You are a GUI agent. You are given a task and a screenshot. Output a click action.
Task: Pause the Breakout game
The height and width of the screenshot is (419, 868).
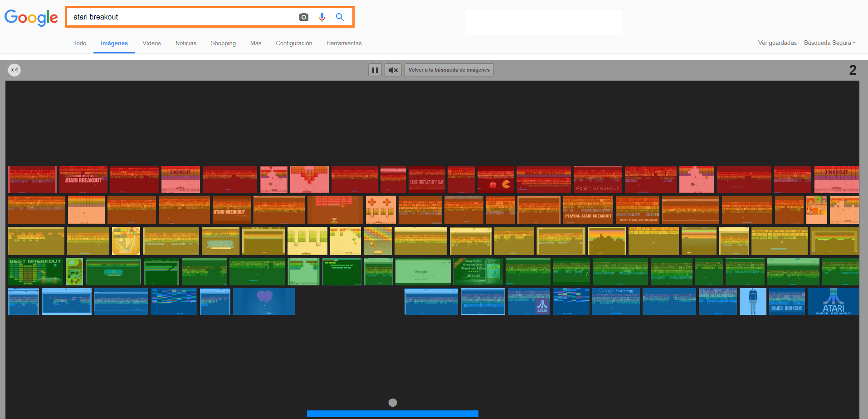click(375, 70)
